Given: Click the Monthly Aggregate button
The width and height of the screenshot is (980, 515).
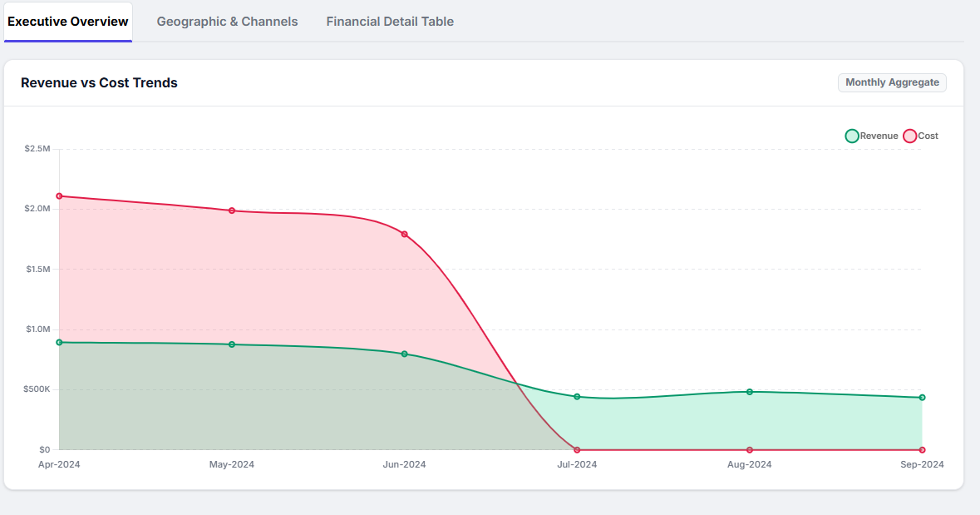Looking at the screenshot, I should 892,82.
